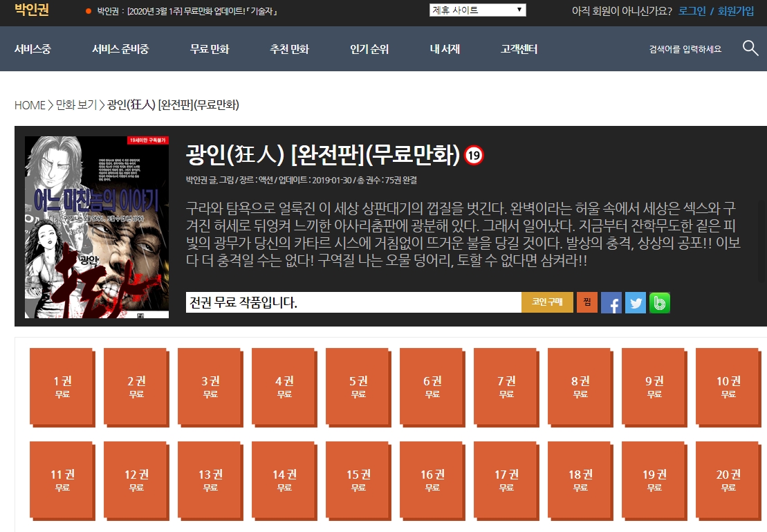Share on Facebook icon
This screenshot has width=767, height=532.
tap(611, 302)
